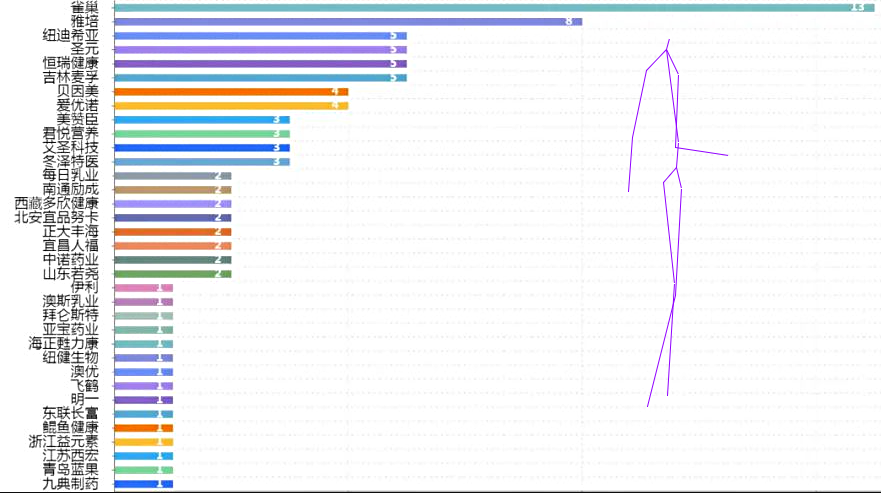881x493 pixels.
Task: Click the bar for 恒瑞健康
Action: [x=260, y=64]
